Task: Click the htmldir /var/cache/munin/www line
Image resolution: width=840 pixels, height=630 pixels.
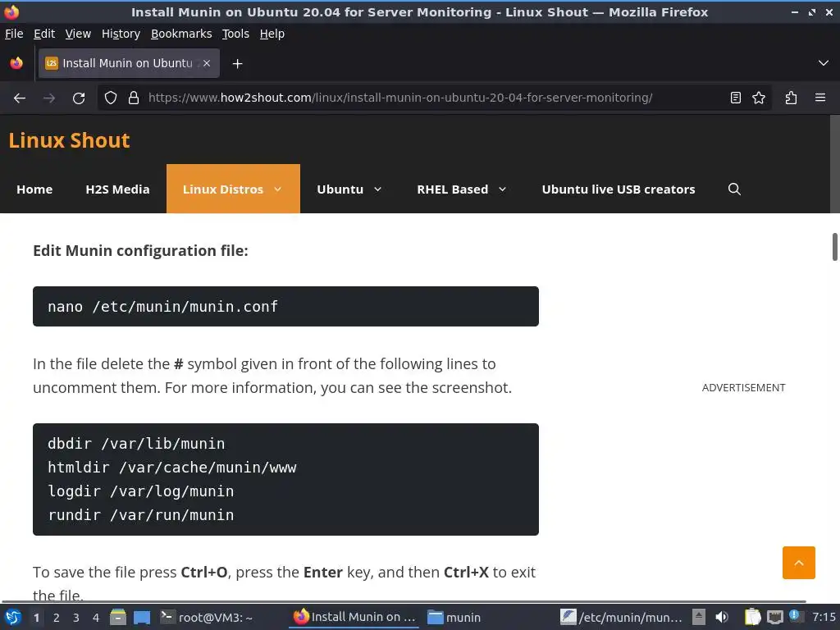Action: [172, 467]
